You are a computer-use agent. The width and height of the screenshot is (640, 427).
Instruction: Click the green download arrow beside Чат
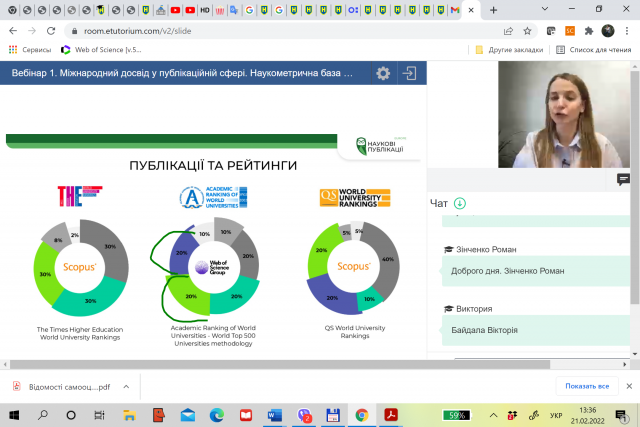coord(460,203)
